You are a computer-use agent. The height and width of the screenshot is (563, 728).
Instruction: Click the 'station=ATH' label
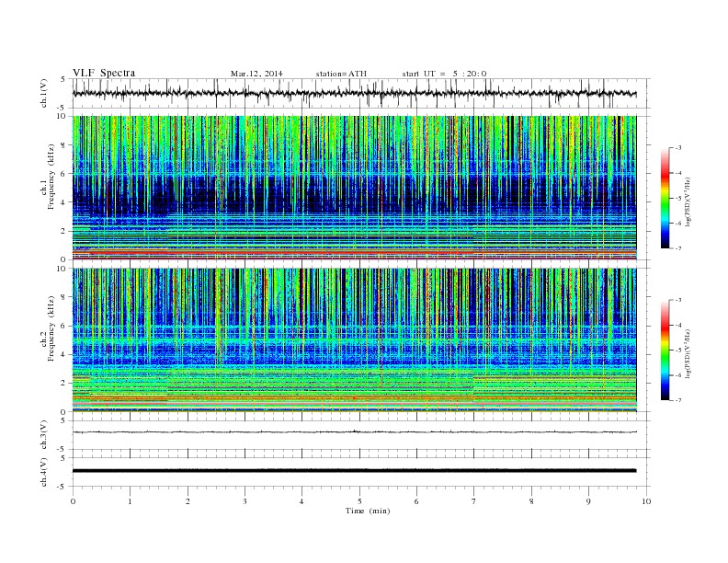click(x=341, y=74)
